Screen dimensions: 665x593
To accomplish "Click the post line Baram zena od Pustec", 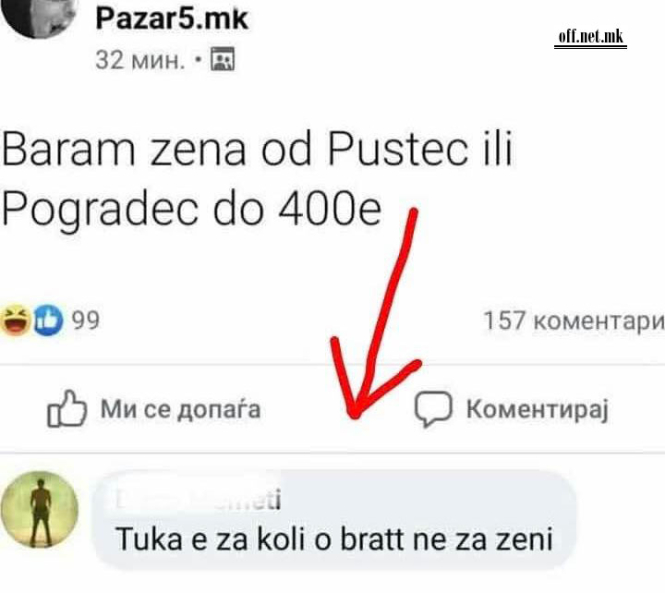I will click(257, 149).
